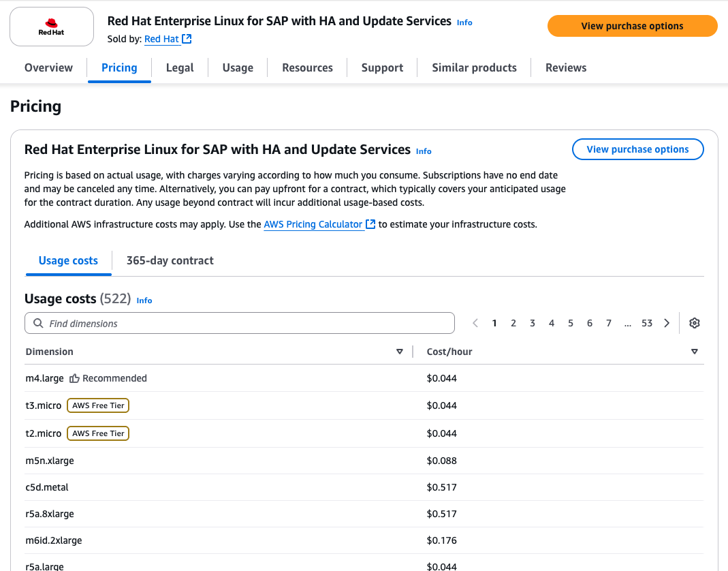
Task: Go to pagination page 3
Action: pos(533,323)
